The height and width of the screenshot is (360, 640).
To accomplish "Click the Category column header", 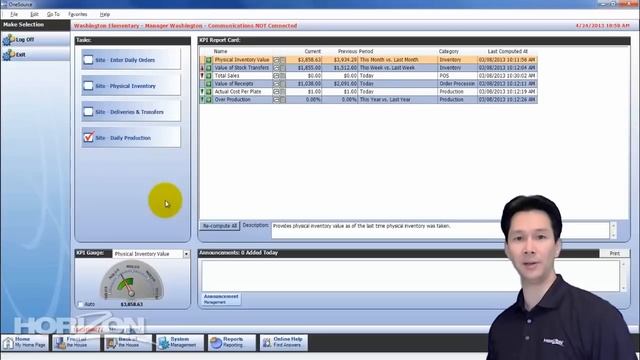I will click(x=449, y=51).
